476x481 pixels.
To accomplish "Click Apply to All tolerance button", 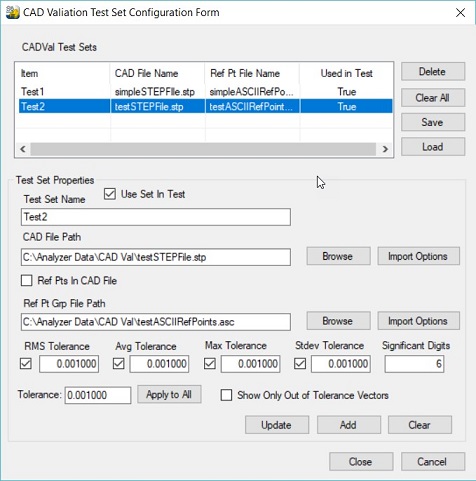I will (169, 394).
